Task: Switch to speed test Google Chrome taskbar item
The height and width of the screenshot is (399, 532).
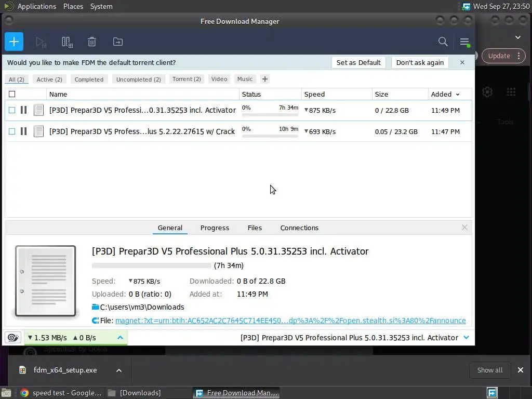Action: tap(61, 393)
